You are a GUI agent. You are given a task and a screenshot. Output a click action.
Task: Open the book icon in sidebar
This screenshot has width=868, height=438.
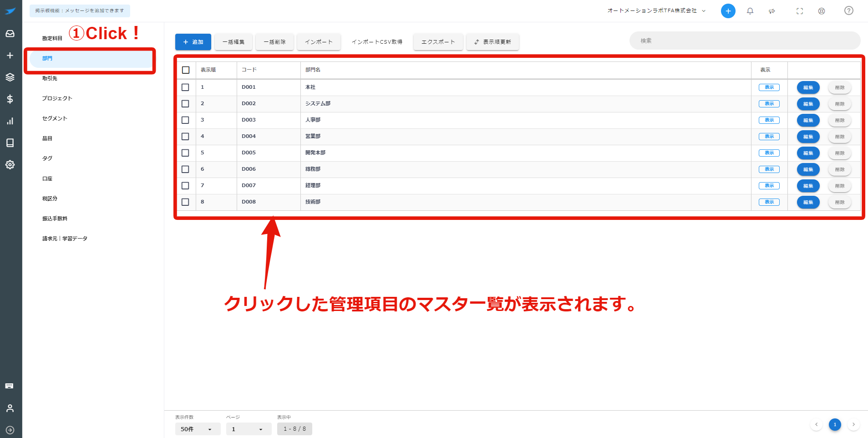pos(10,143)
